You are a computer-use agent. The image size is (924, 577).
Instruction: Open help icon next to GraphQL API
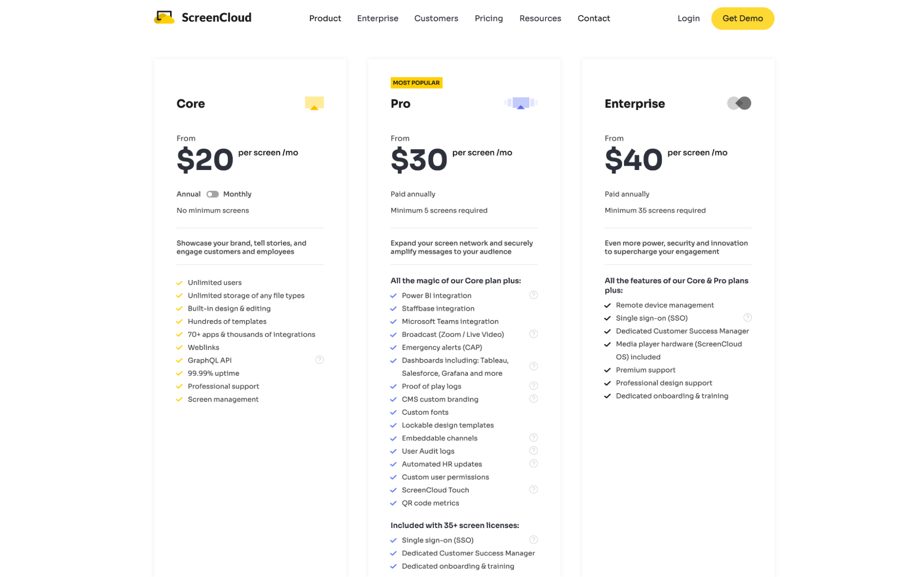319,360
